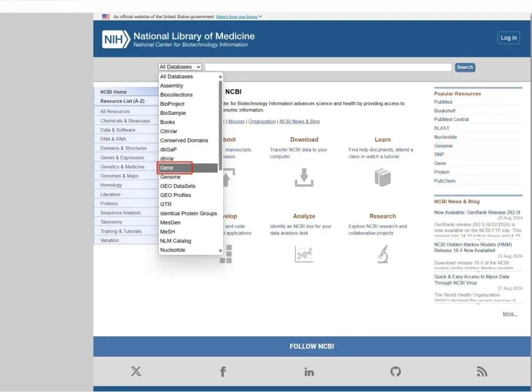
Task: Click the US flag icon
Action: tap(106, 16)
